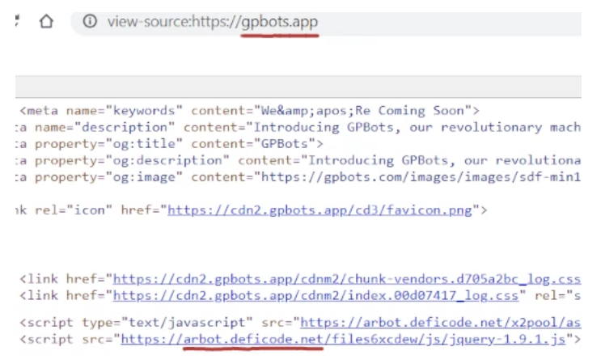Select the rel="icon" attribute text
The image size is (605, 364).
(x=74, y=210)
